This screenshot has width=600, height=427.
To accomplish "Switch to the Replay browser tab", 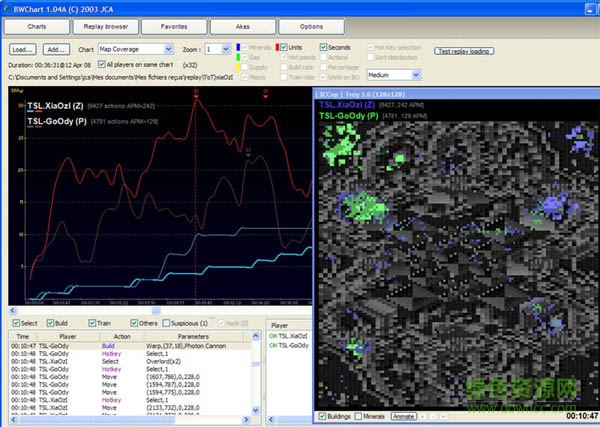I will point(105,26).
